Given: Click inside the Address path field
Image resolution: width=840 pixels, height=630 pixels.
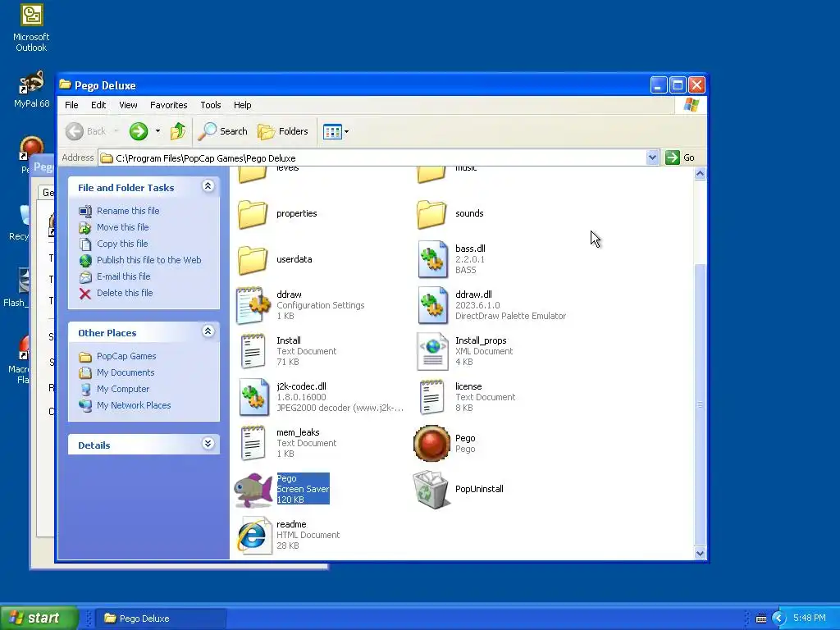Looking at the screenshot, I should tap(372, 158).
